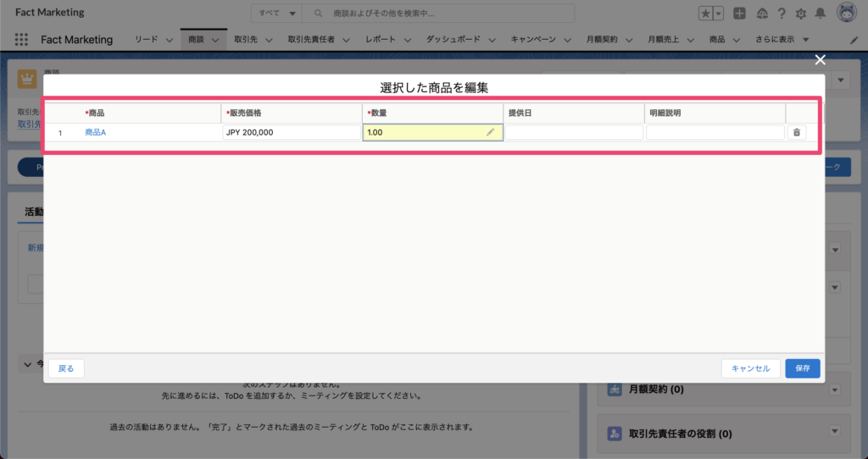868x459 pixels.
Task: Open the Setup gear icon
Action: click(x=800, y=14)
